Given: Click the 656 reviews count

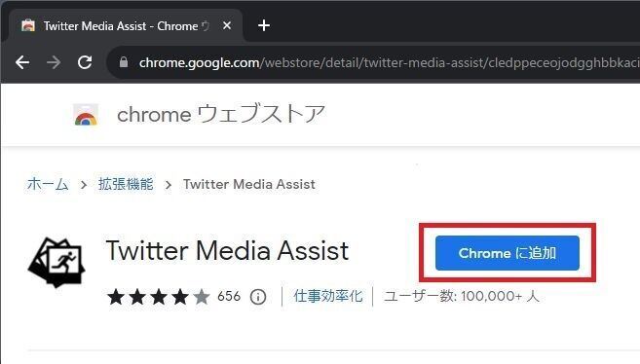Looking at the screenshot, I should point(229,296).
